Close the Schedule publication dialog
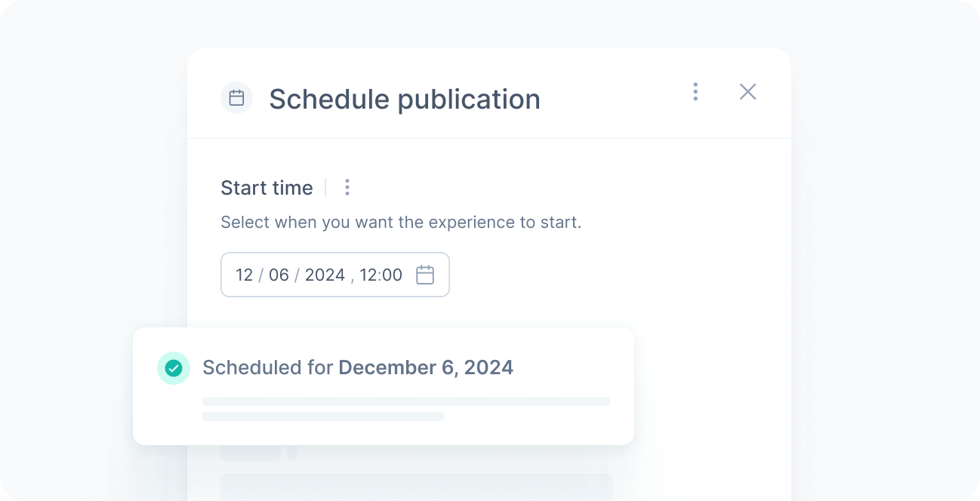980x501 pixels. click(747, 91)
